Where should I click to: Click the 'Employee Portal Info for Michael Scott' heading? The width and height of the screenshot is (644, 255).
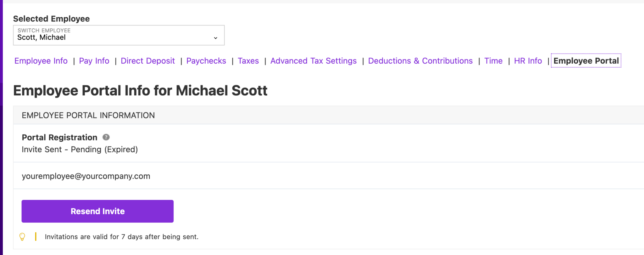click(140, 91)
